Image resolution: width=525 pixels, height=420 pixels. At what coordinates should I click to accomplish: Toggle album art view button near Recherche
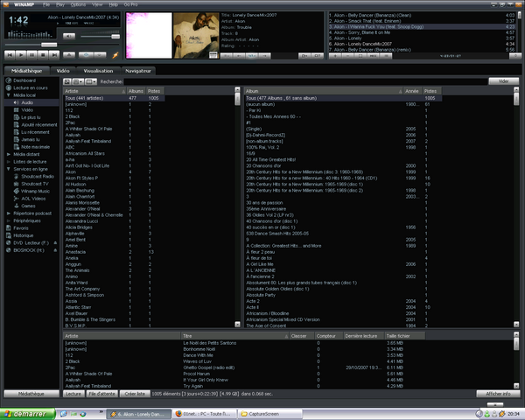point(67,81)
